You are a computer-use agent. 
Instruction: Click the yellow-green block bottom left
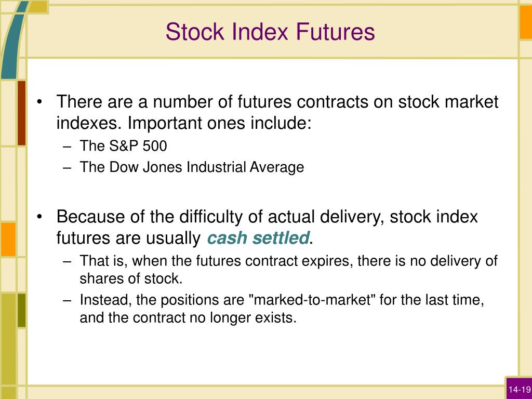[x=8, y=339]
